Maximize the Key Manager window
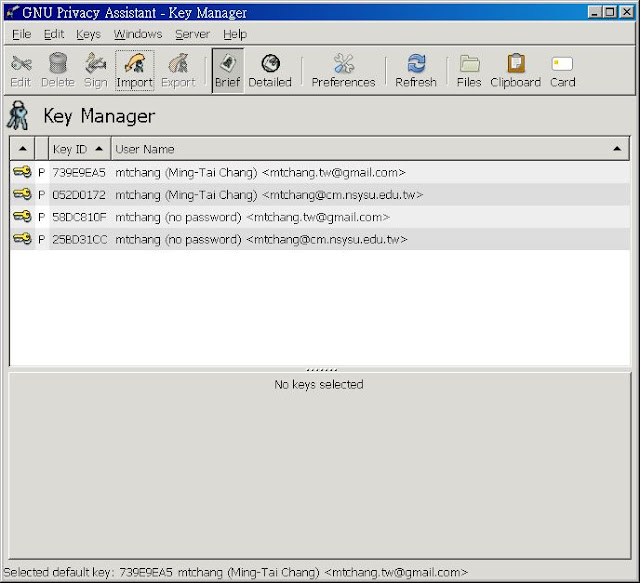Viewport: 640px width, 583px height. 610,12
